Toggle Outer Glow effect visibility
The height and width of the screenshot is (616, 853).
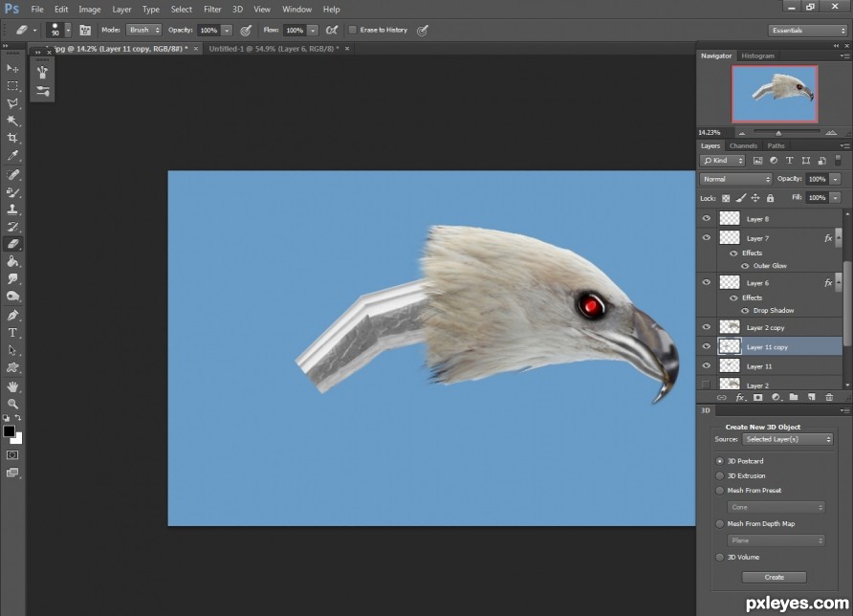[745, 266]
